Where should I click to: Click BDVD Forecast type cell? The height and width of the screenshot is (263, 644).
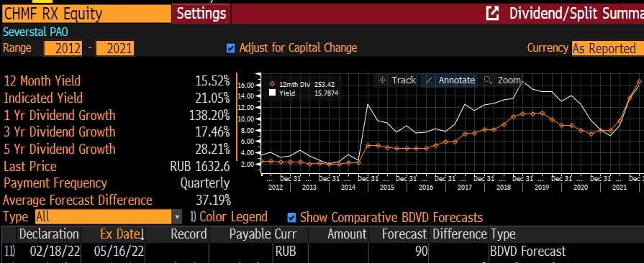(527, 251)
